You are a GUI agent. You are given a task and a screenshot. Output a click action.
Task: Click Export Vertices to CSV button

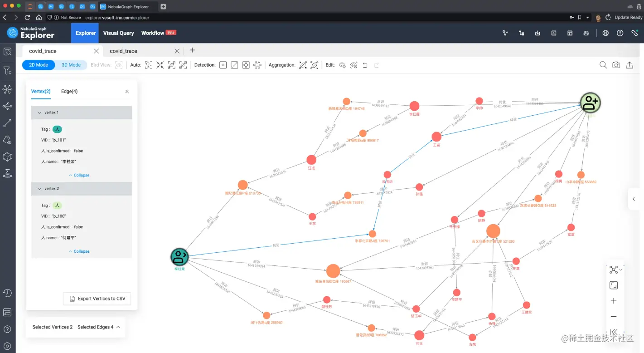tap(97, 299)
